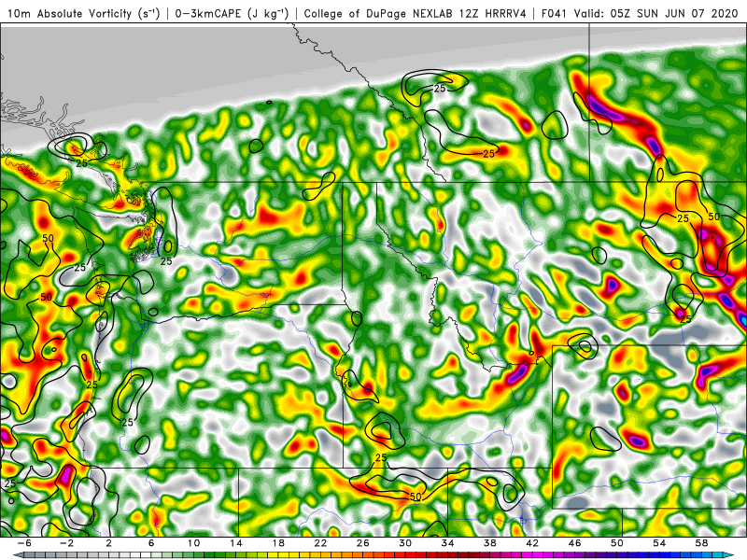747x560 pixels.
Task: Click the 'F041' forecast hour label
Action: [554, 13]
